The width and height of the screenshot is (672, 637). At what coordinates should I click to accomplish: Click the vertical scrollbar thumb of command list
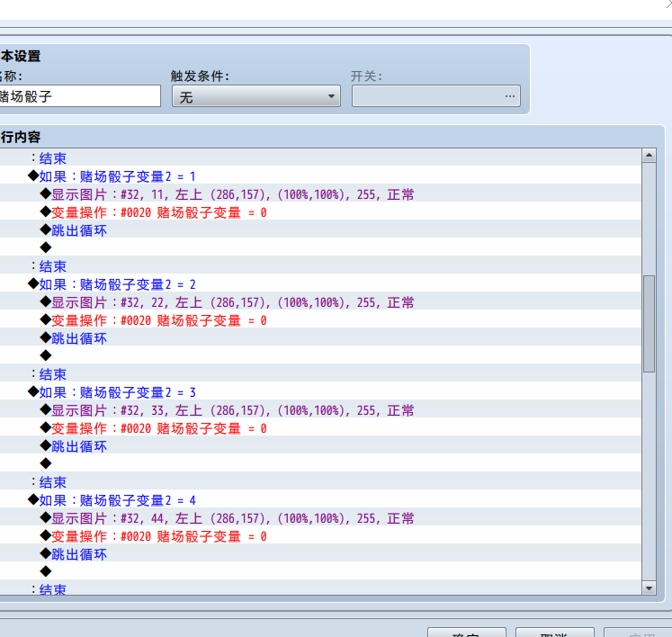(x=649, y=324)
